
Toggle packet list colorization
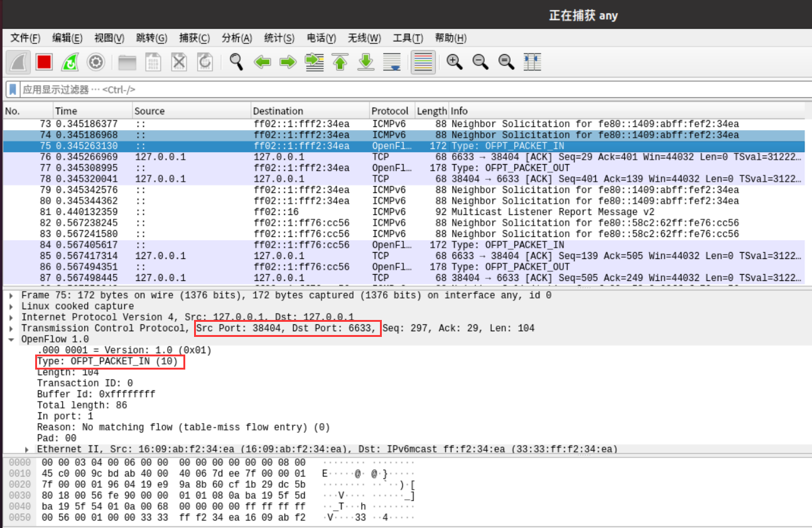click(x=423, y=62)
